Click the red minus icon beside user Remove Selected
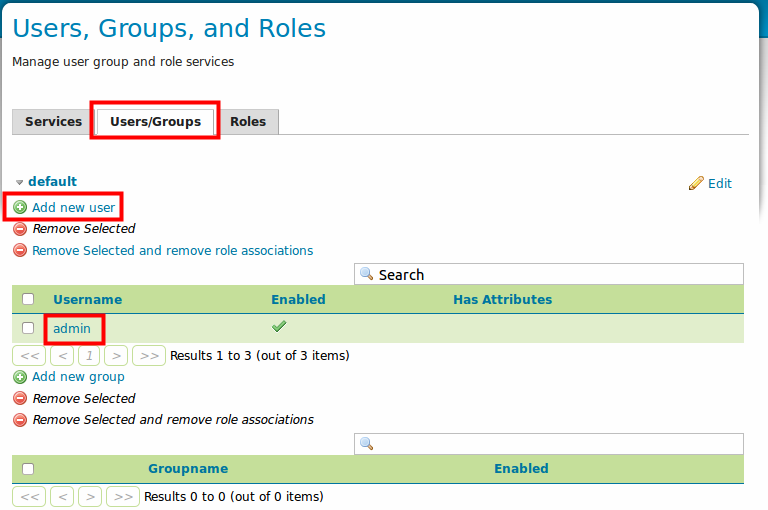768x510 pixels. click(20, 229)
